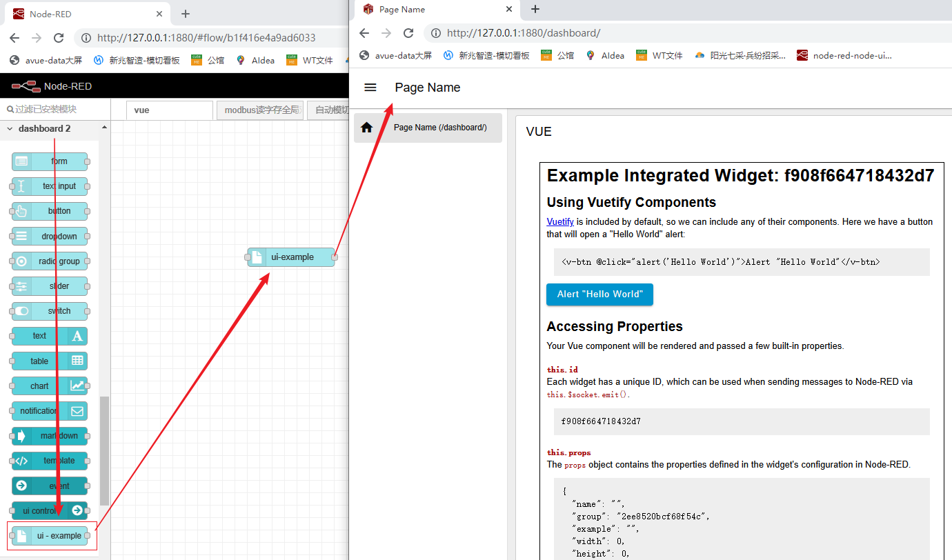The image size is (952, 560).
Task: Select the radio group node
Action: (x=50, y=261)
